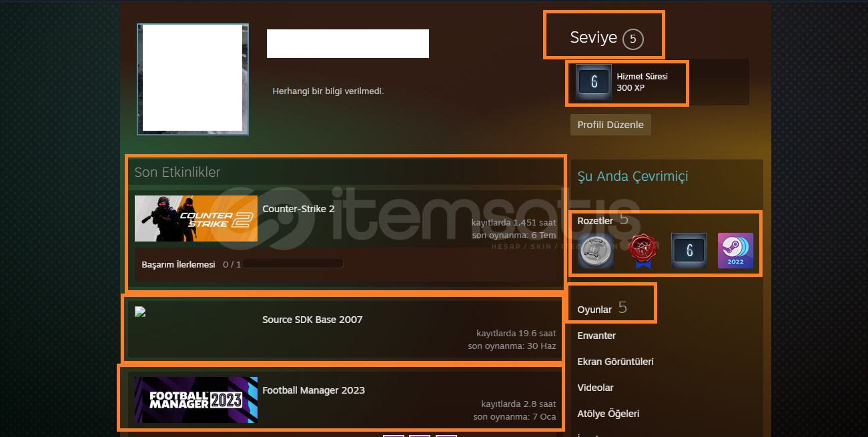Open the Football Manager 2023 banner image
The height and width of the screenshot is (437, 868).
[x=196, y=400]
